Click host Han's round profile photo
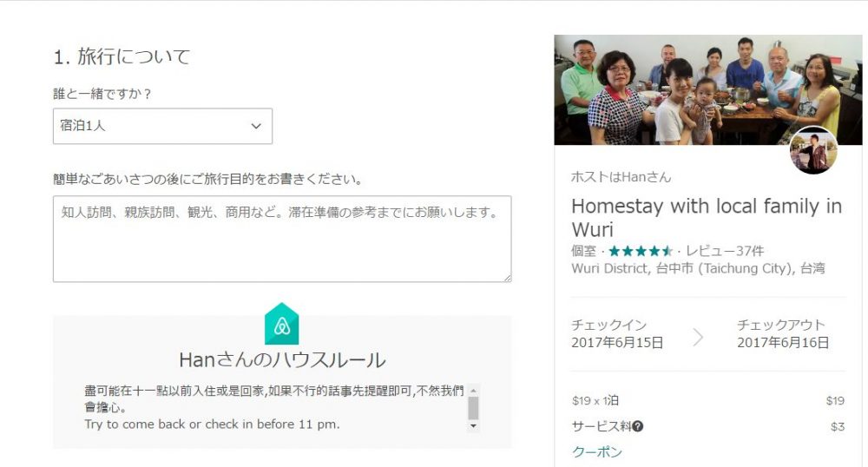 coord(813,150)
